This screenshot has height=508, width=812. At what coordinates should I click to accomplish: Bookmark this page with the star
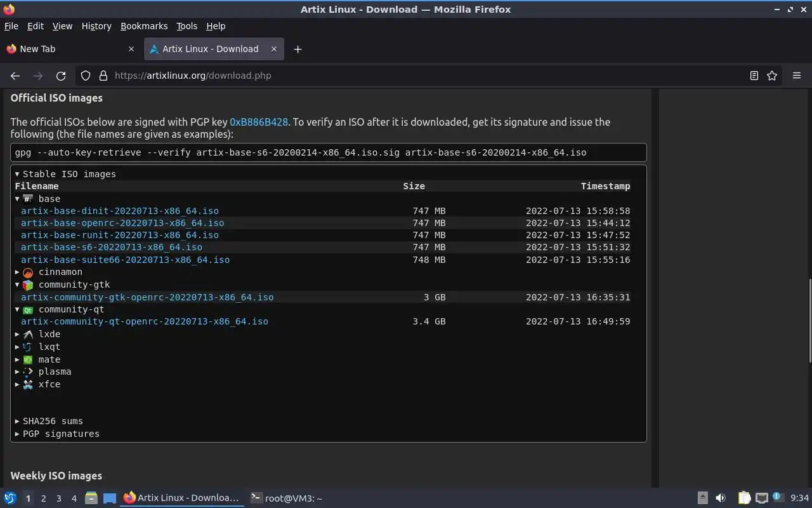pos(772,76)
